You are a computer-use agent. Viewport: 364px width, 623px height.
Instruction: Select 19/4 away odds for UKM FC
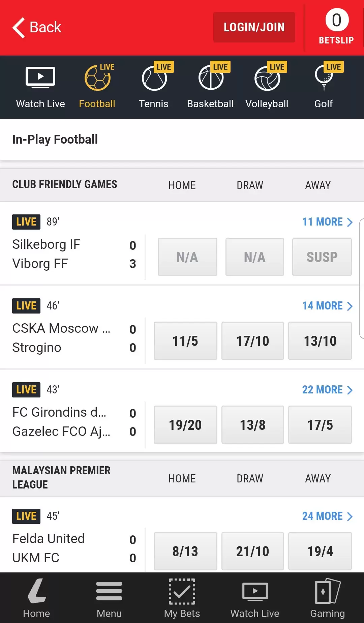click(x=320, y=551)
